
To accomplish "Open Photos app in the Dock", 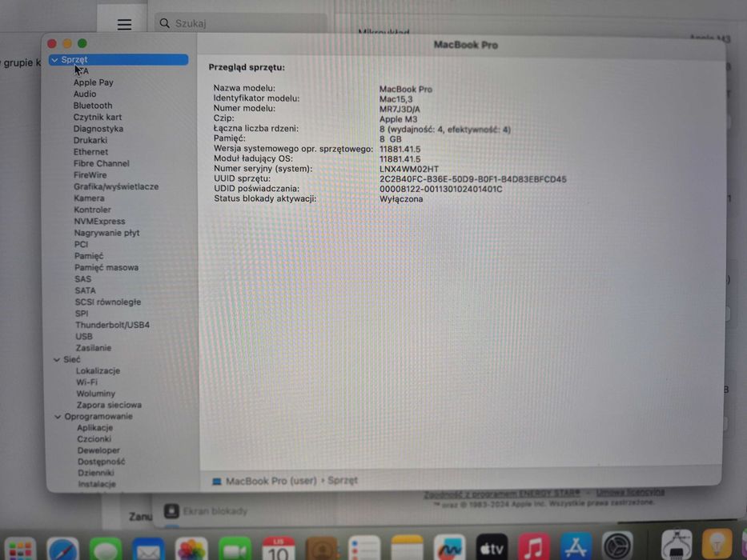I will click(x=191, y=550).
